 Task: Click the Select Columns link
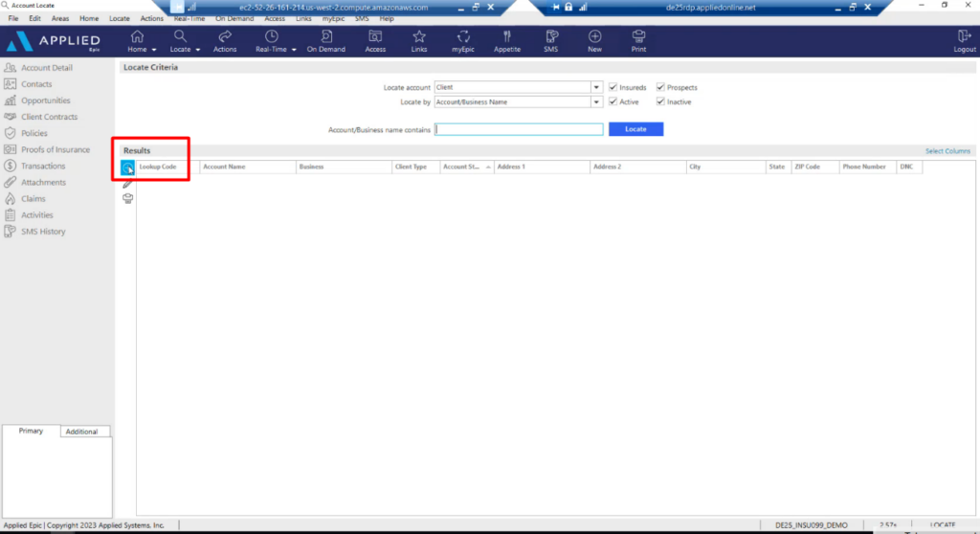[x=947, y=151]
